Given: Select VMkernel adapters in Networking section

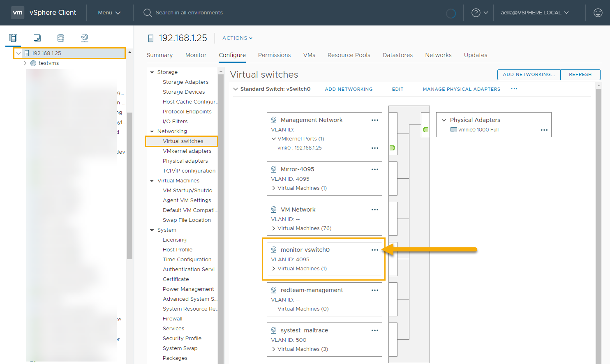Looking at the screenshot, I should click(x=187, y=151).
